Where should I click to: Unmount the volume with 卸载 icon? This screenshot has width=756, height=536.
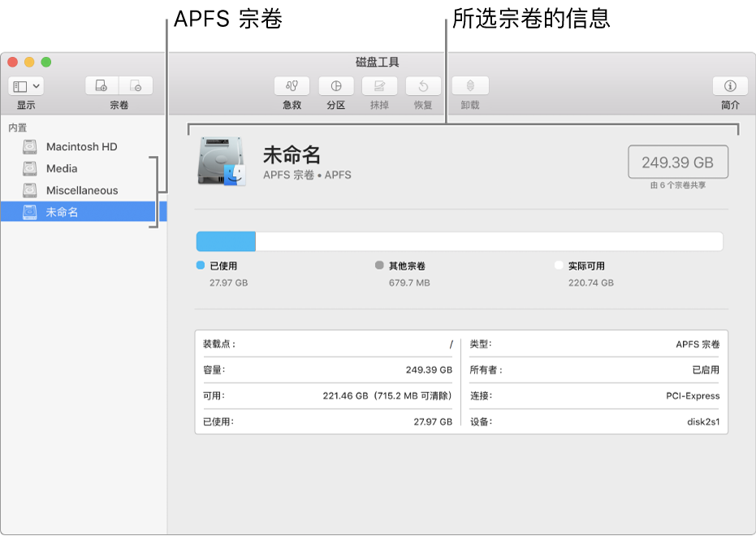(x=469, y=85)
